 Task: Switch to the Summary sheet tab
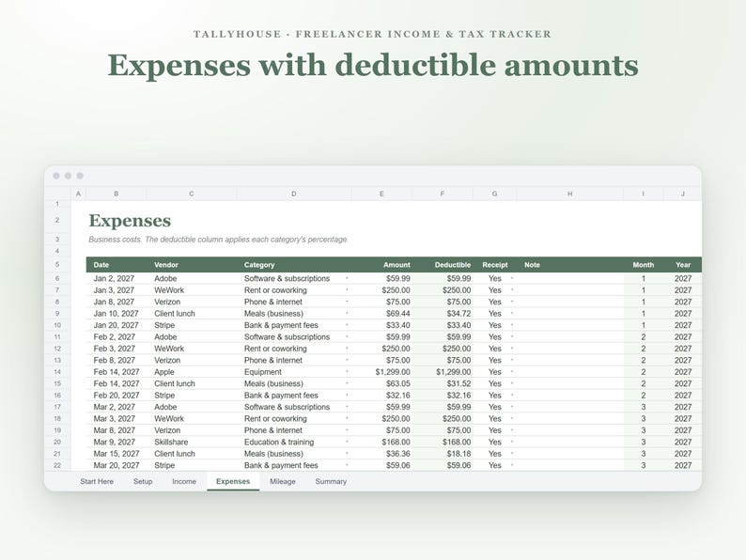tap(331, 481)
